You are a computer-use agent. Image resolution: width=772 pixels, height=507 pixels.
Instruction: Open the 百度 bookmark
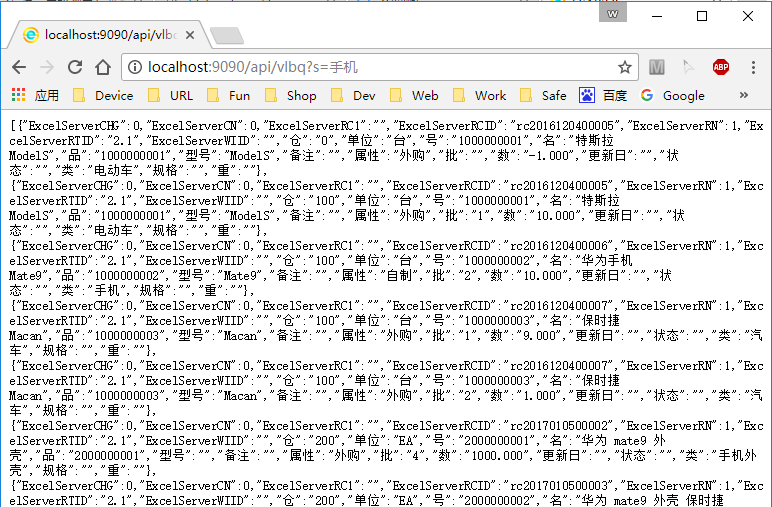coord(603,95)
